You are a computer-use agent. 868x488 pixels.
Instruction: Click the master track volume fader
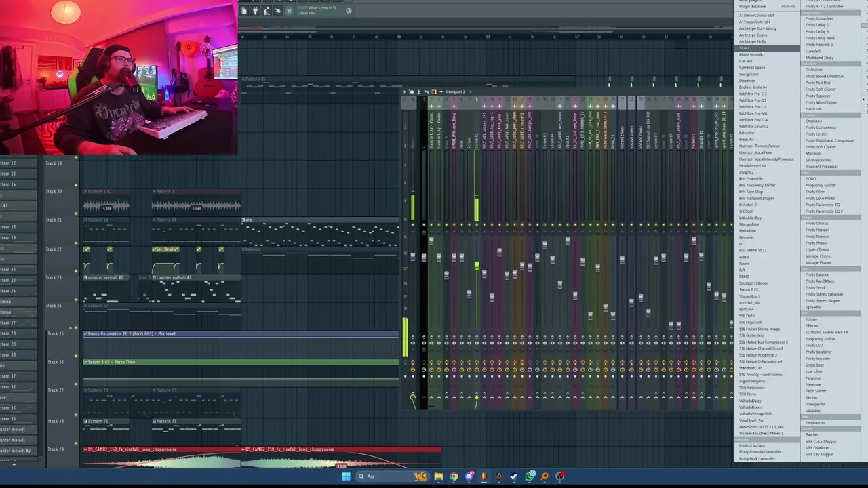413,258
